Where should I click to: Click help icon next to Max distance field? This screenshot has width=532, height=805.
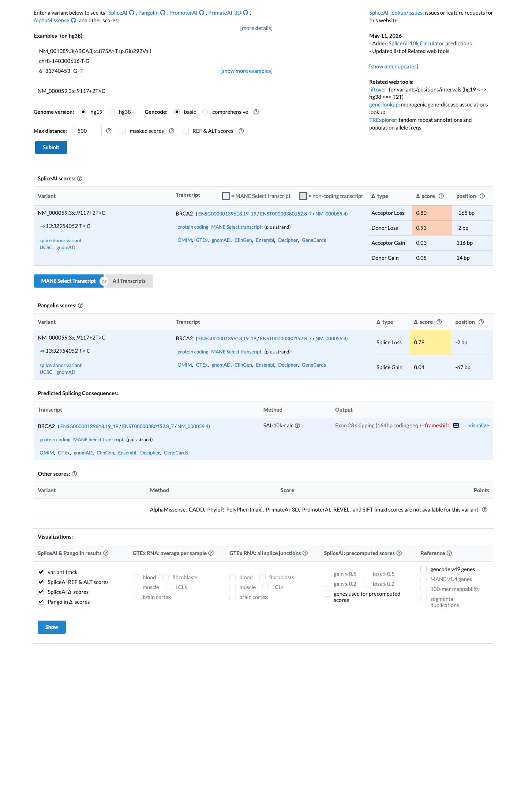109,131
